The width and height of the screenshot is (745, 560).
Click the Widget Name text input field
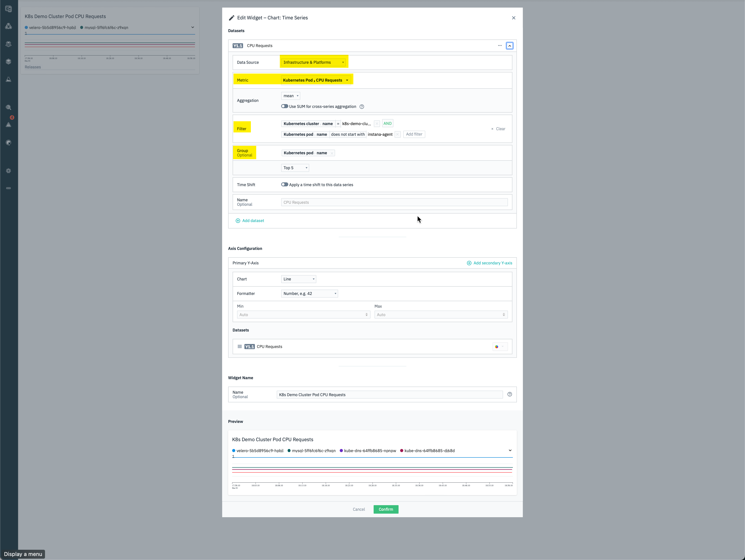tap(389, 395)
